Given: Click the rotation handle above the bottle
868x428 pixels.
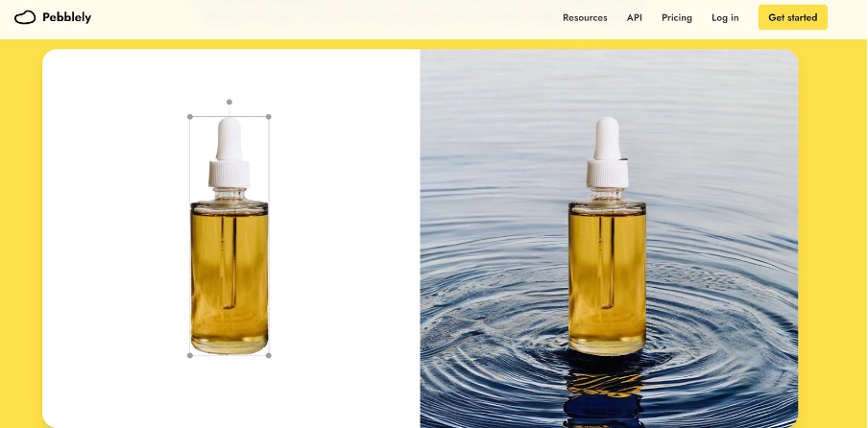Looking at the screenshot, I should (x=229, y=102).
